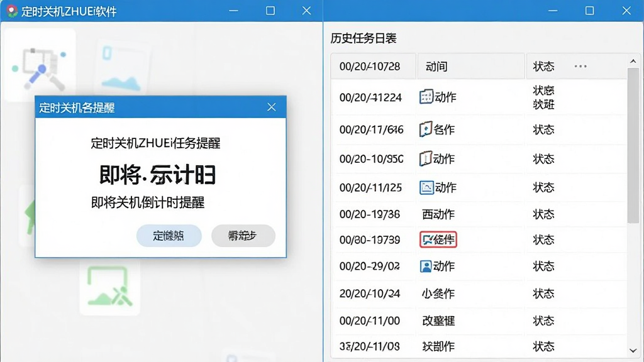This screenshot has width=644, height=362.
Task: Select the date cell 00/20/-11/125
Action: (x=370, y=187)
